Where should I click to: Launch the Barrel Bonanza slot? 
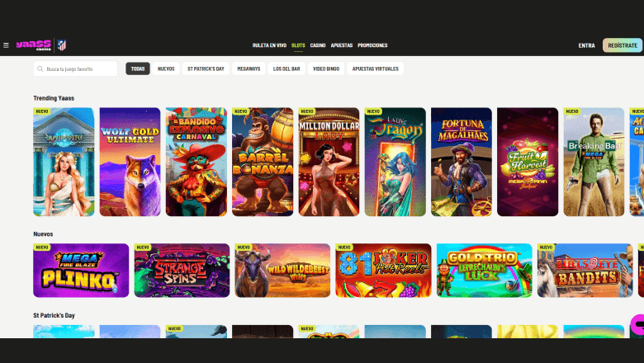263,162
